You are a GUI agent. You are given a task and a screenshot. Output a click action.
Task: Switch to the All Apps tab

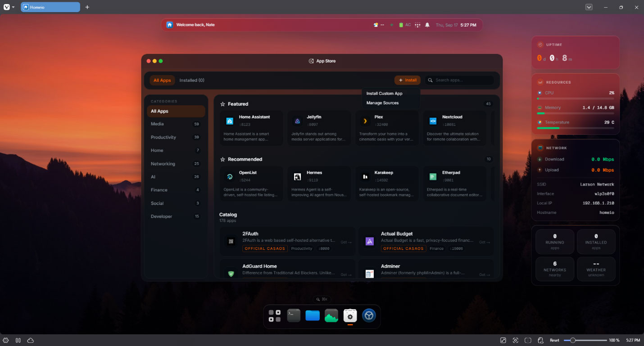pos(162,80)
